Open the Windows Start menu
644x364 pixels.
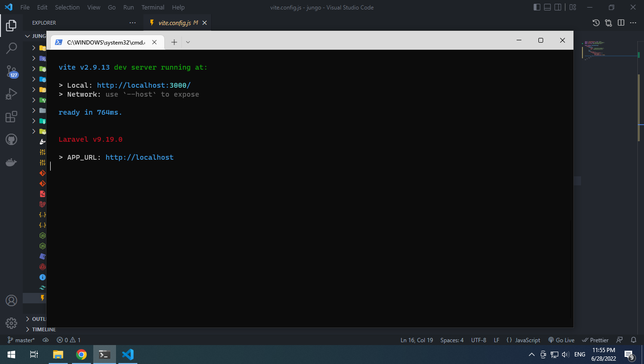point(11,355)
